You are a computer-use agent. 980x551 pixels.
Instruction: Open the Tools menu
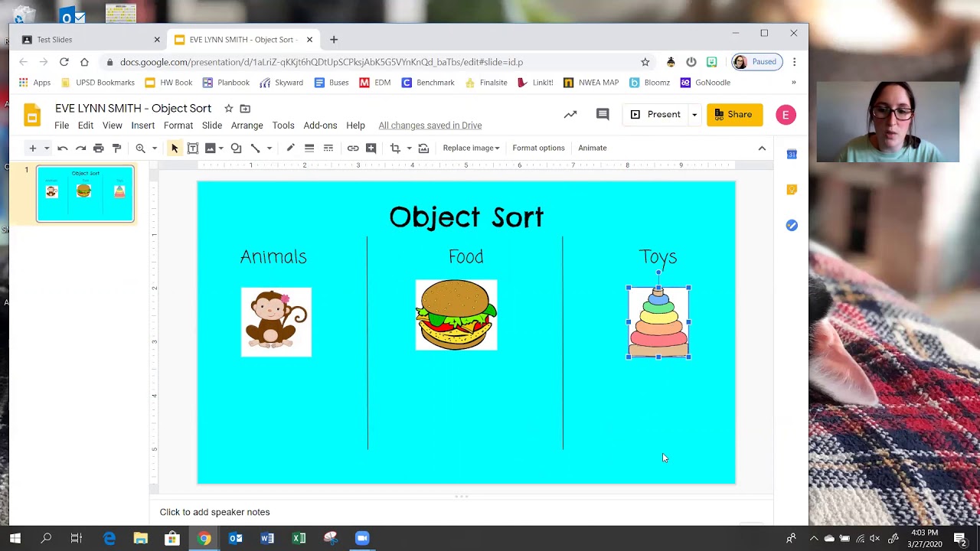pyautogui.click(x=283, y=126)
